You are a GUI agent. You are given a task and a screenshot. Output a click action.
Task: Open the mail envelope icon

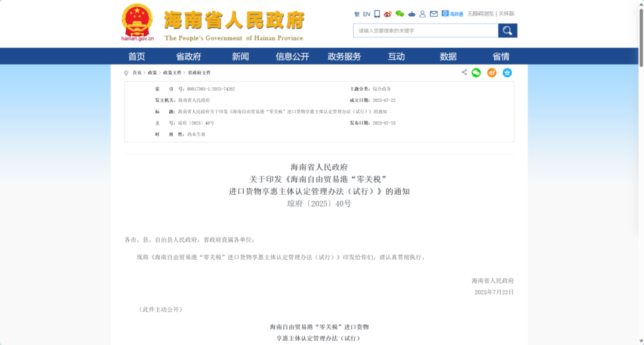pyautogui.click(x=434, y=14)
